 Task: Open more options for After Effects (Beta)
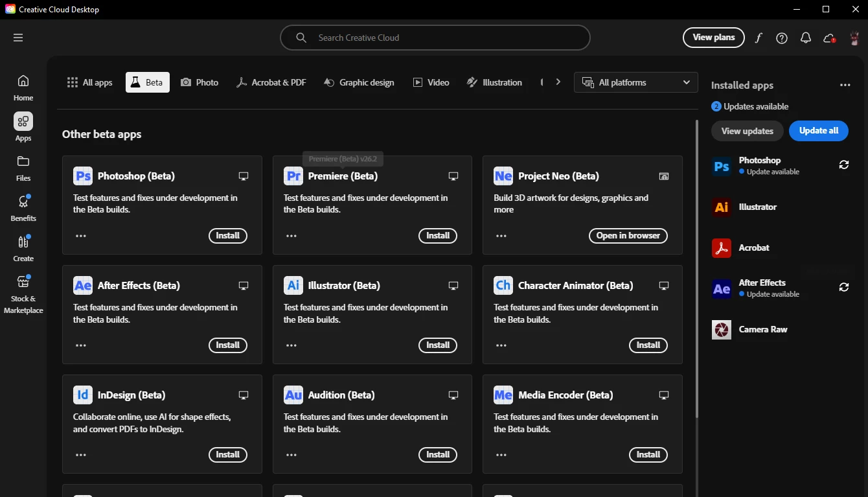point(81,345)
